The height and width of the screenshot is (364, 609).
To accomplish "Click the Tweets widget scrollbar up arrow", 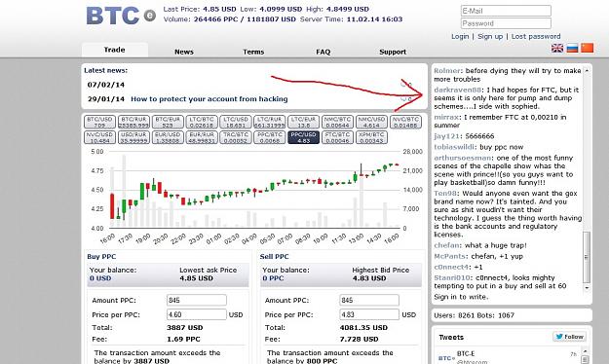I will (586, 351).
